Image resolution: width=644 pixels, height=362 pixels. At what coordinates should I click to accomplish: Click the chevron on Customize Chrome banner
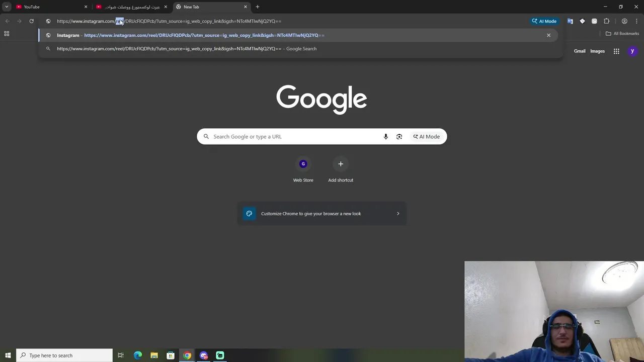[398, 214]
